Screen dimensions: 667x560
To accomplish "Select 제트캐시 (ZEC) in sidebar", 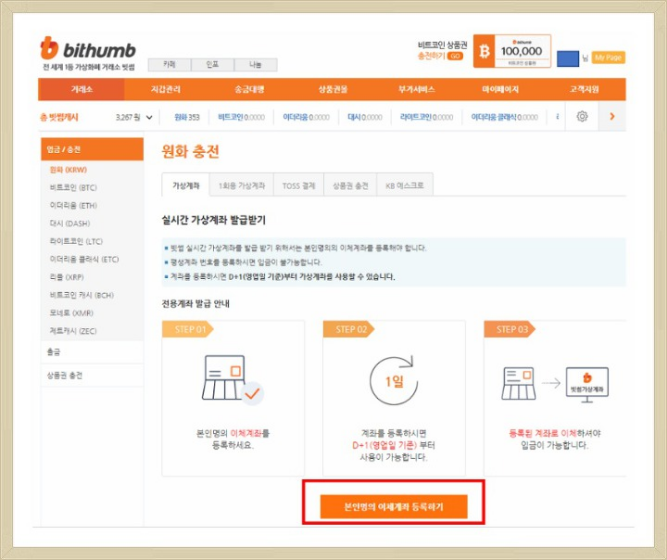I will [73, 331].
